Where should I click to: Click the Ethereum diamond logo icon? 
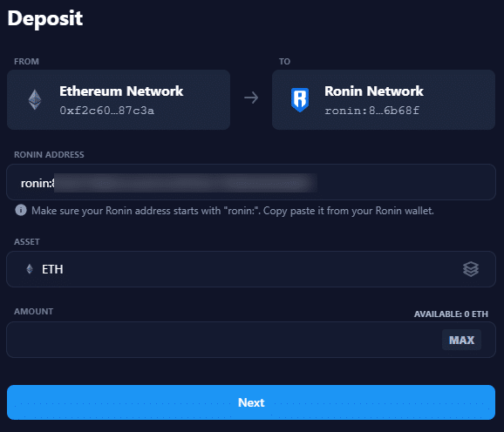click(x=35, y=99)
